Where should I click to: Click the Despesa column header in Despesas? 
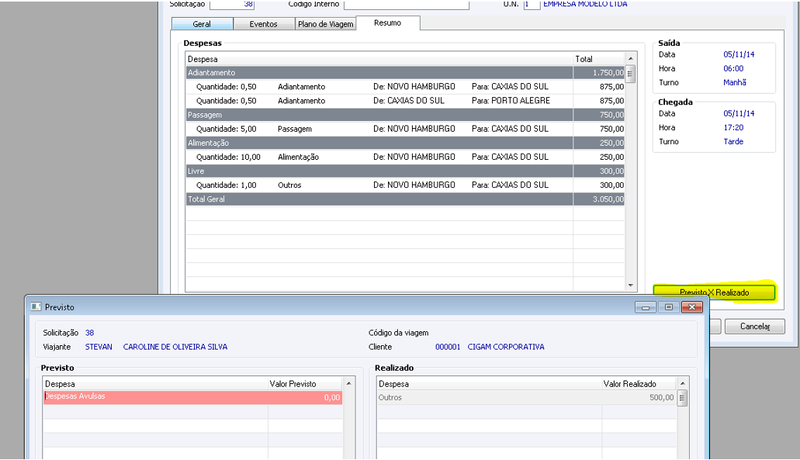(380, 59)
